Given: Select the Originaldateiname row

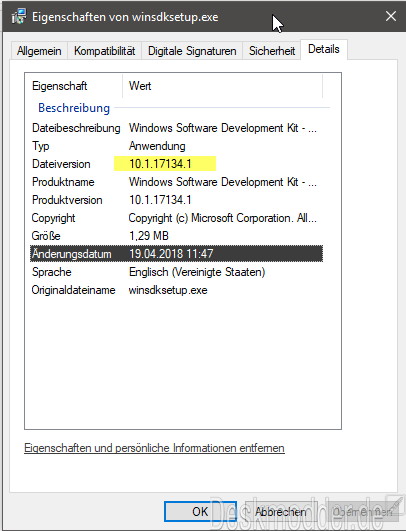Looking at the screenshot, I should tap(176, 290).
